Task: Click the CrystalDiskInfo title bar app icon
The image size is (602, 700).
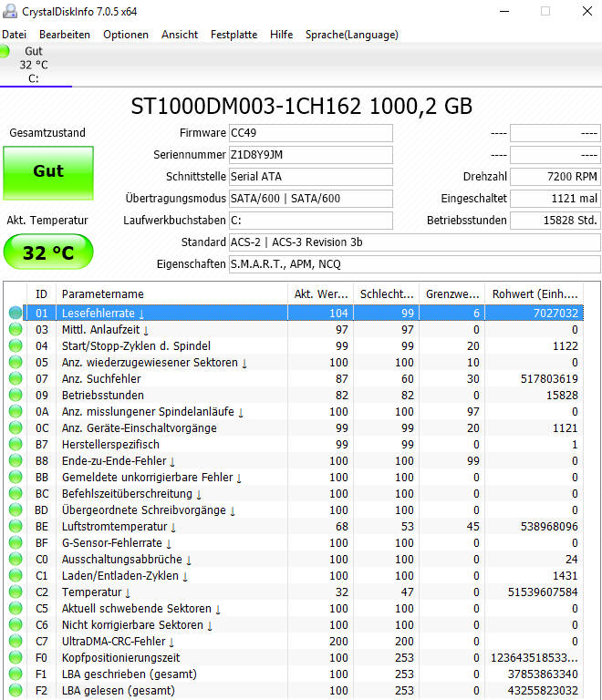Action: click(10, 11)
